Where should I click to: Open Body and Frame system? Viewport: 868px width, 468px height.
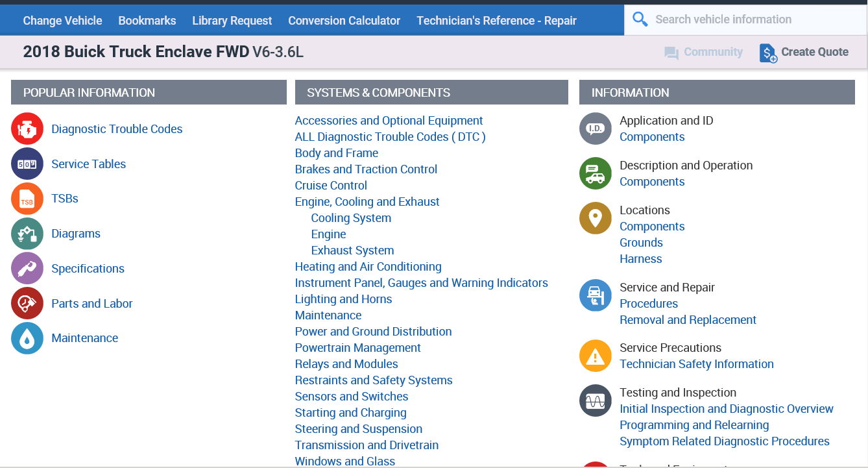[x=337, y=153]
